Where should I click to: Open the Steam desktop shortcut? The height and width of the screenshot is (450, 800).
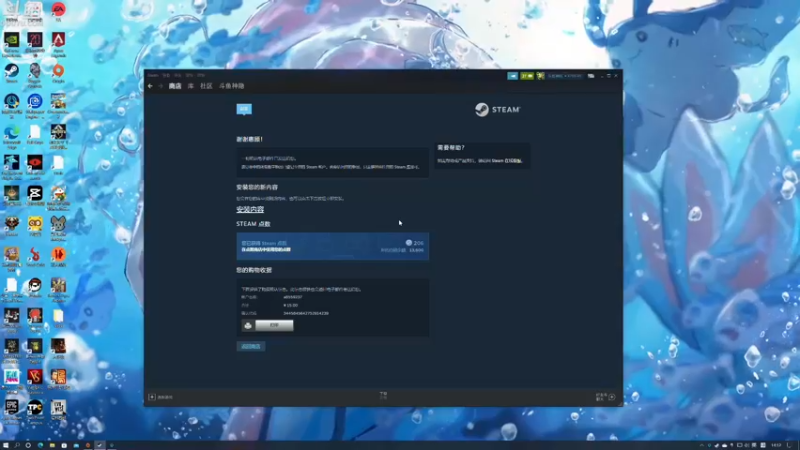[x=12, y=73]
